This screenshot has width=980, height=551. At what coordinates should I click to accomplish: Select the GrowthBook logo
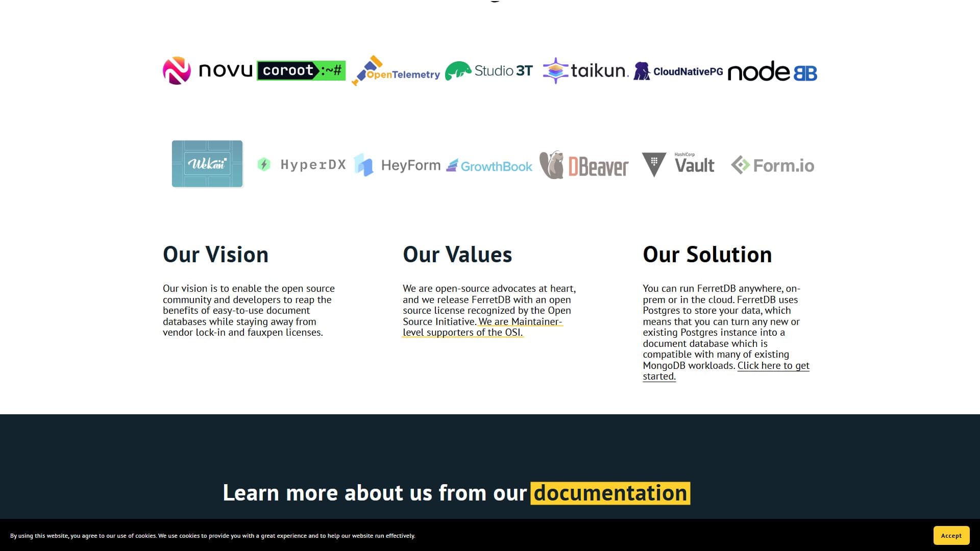489,166
